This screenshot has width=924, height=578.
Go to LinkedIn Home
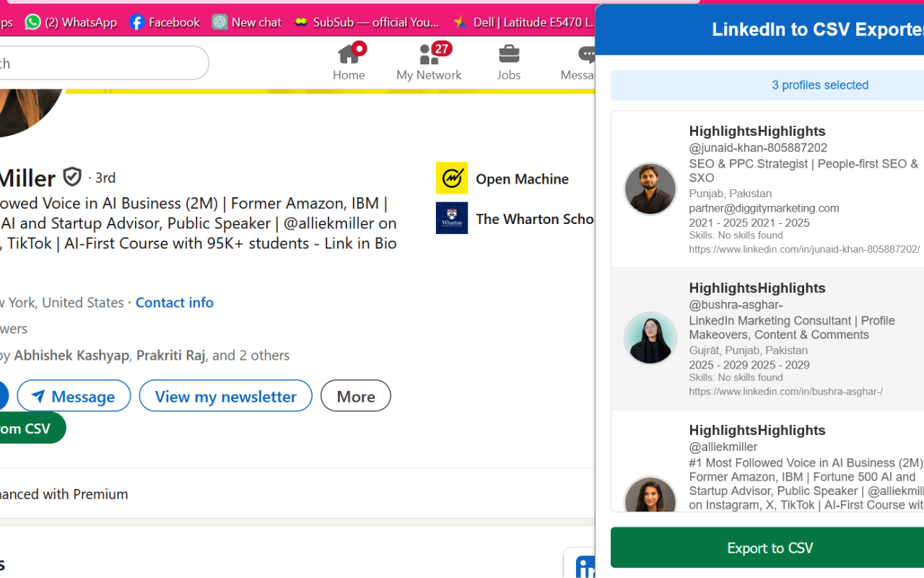tap(349, 62)
